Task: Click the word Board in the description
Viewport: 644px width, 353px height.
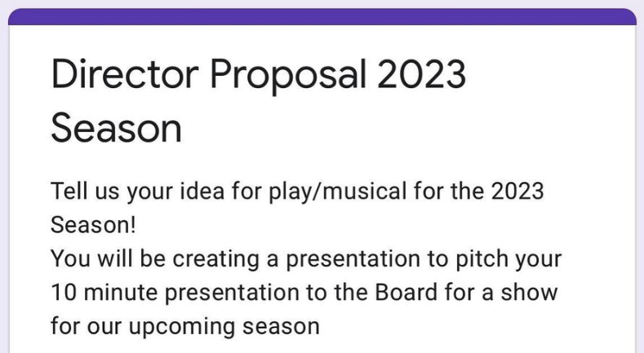Action: (406, 293)
